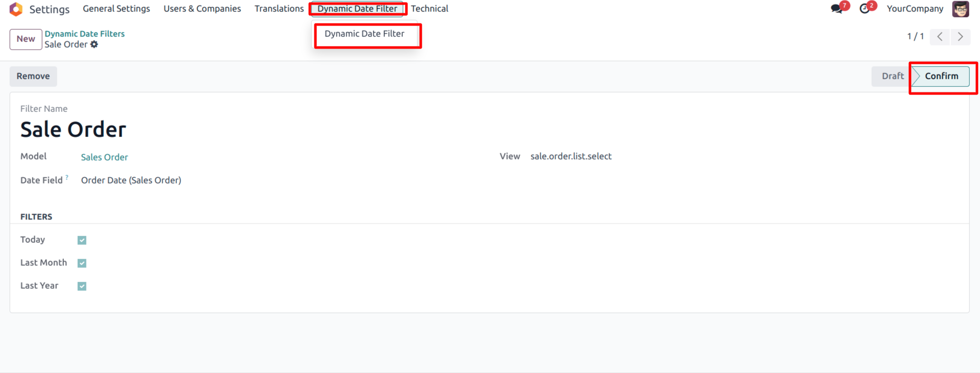Open the Dynamic Date Filters breadcrumb link
The height and width of the screenshot is (373, 980).
[84, 34]
